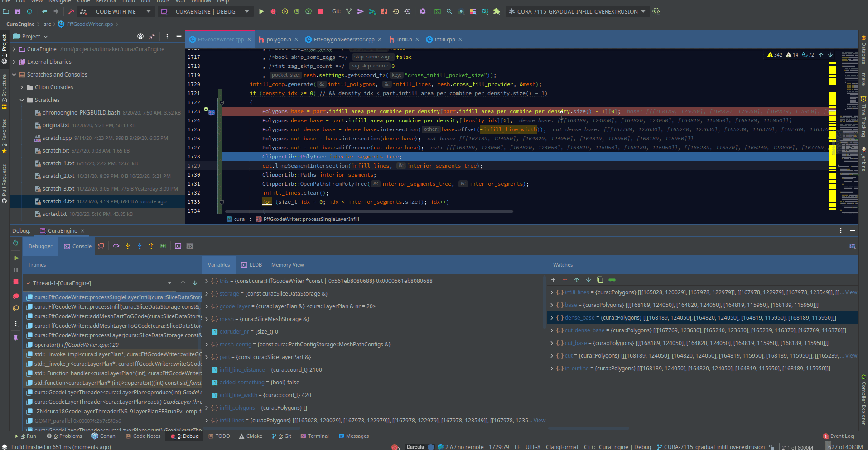This screenshot has height=450, width=868.
Task: Run CuraEngine with the green play button
Action: (x=261, y=11)
